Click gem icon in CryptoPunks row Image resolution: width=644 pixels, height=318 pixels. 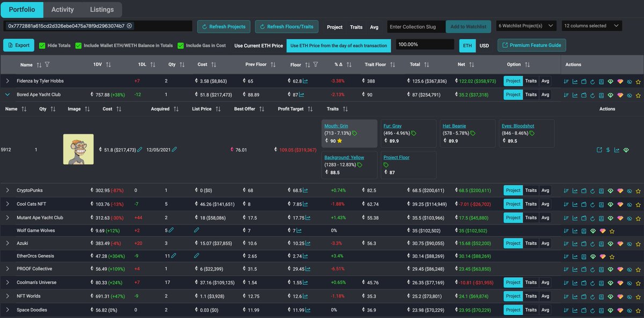click(x=620, y=190)
